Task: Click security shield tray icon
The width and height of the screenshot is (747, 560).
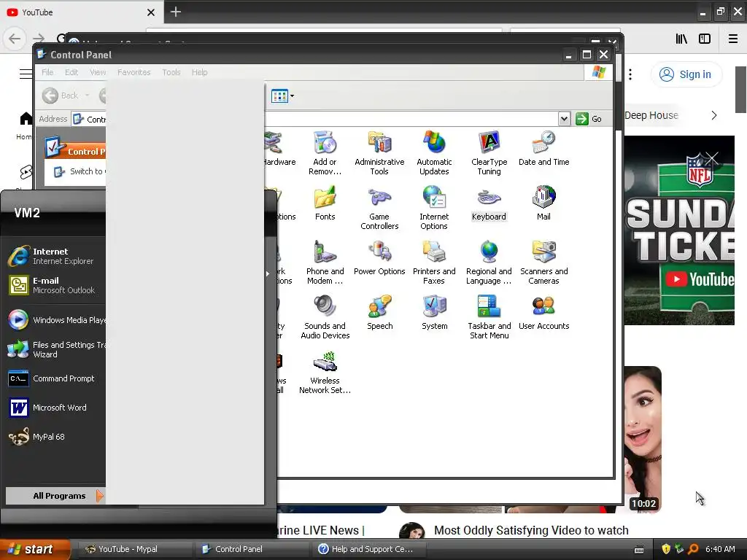Action: [x=666, y=549]
